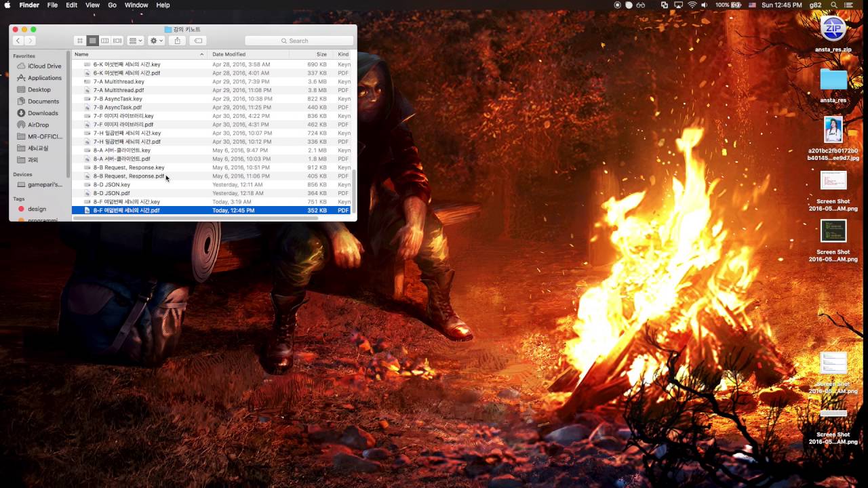Screen dimensions: 868x488
Task: Switch Finder to list view
Action: 92,41
